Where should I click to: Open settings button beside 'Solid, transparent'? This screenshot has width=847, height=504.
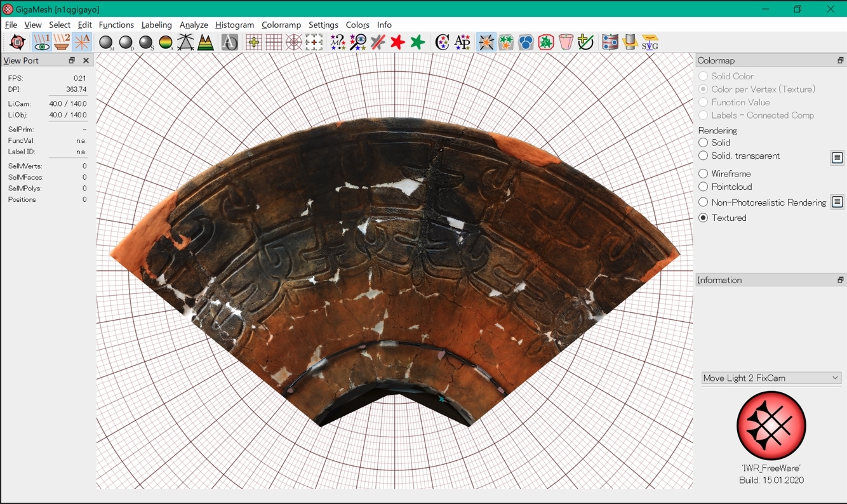[x=837, y=157]
